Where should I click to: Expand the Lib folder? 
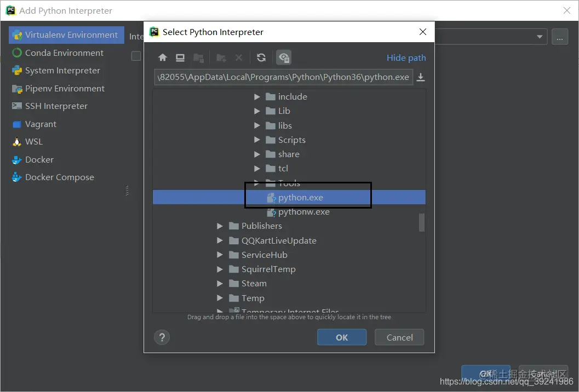tap(257, 111)
